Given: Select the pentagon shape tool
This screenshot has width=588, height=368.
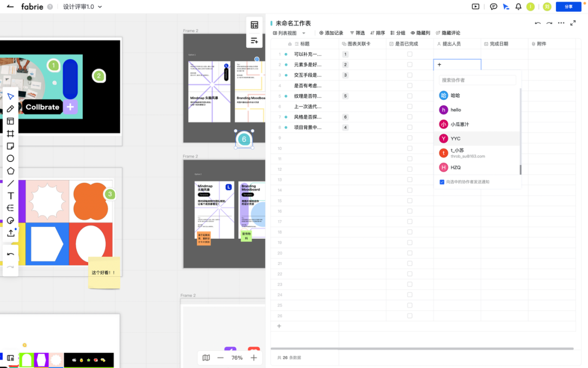Looking at the screenshot, I should (10, 171).
